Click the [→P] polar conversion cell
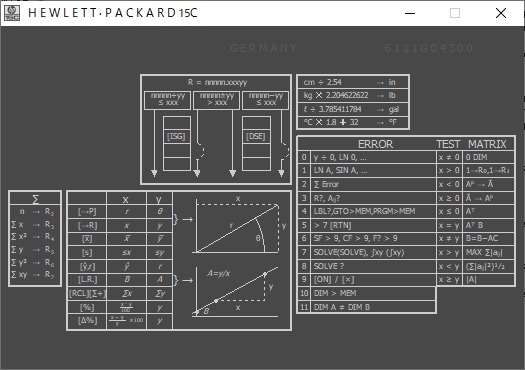This screenshot has height=370, width=525. pyautogui.click(x=87, y=212)
